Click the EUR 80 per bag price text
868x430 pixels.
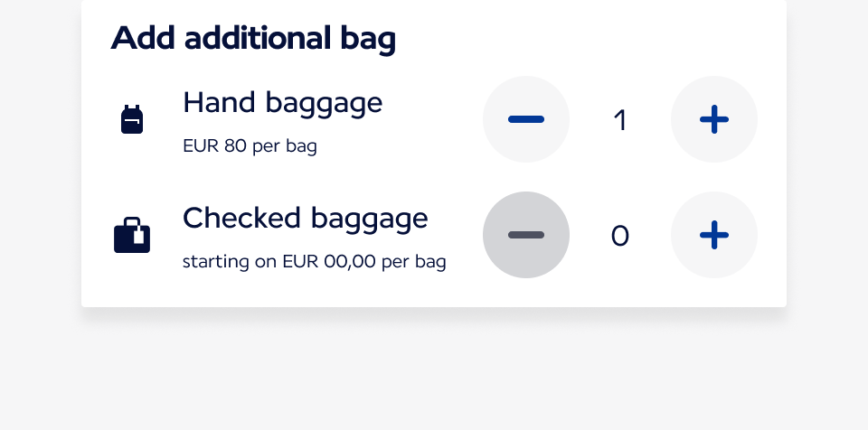pos(250,146)
